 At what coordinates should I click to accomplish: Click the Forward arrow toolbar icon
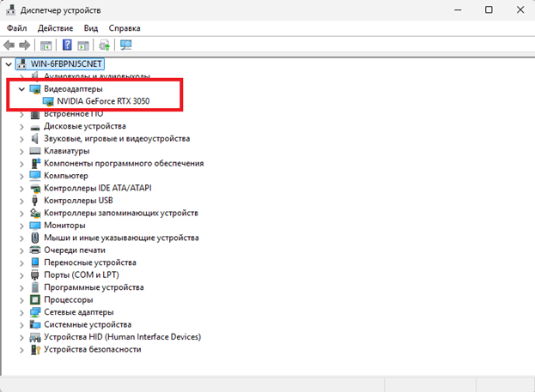pos(25,45)
